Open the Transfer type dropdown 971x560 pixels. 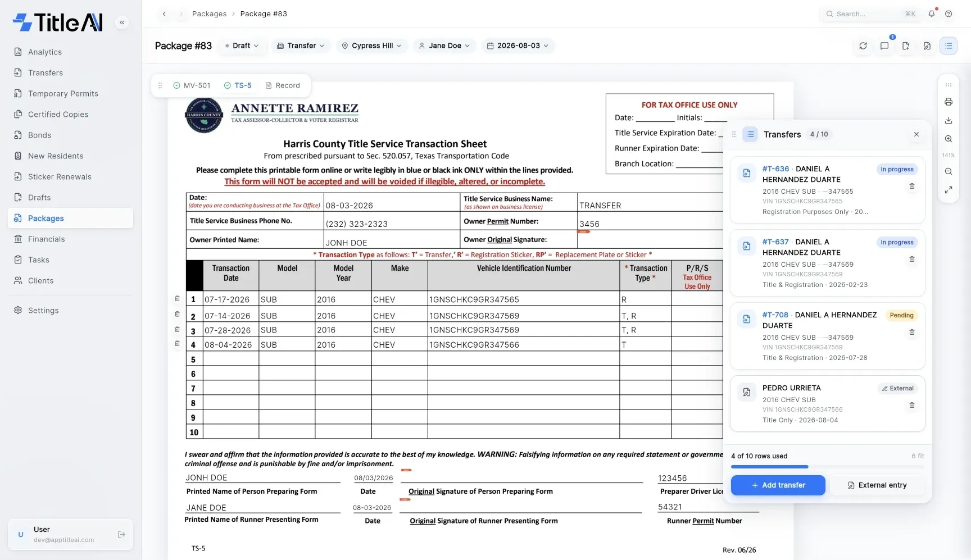[301, 46]
